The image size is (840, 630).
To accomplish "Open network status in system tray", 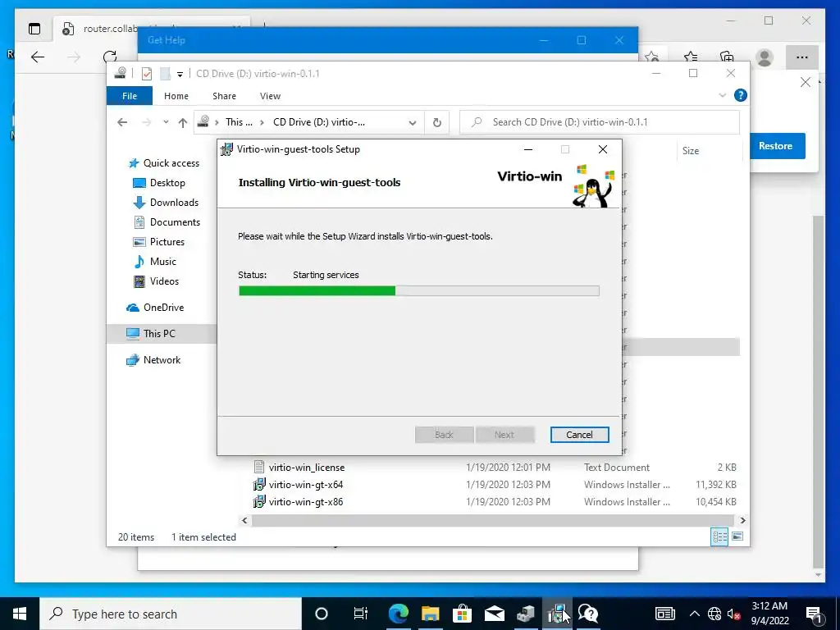I will click(714, 614).
